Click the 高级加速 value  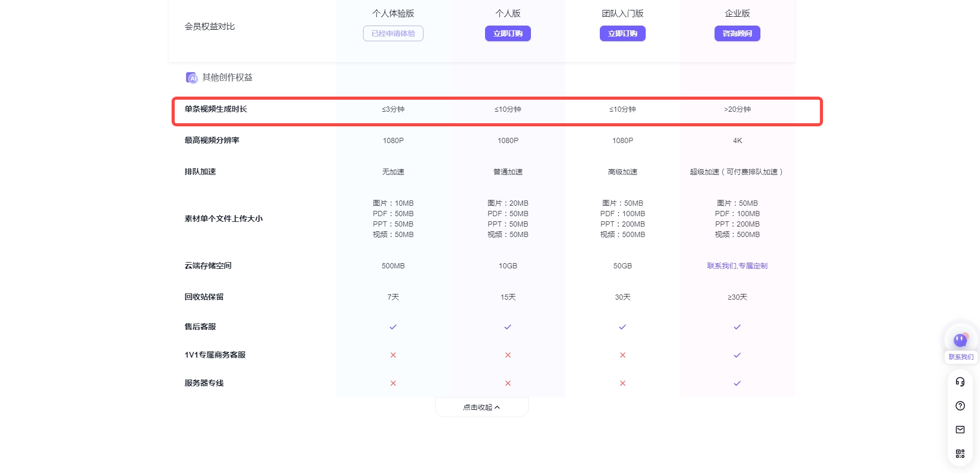pos(623,172)
